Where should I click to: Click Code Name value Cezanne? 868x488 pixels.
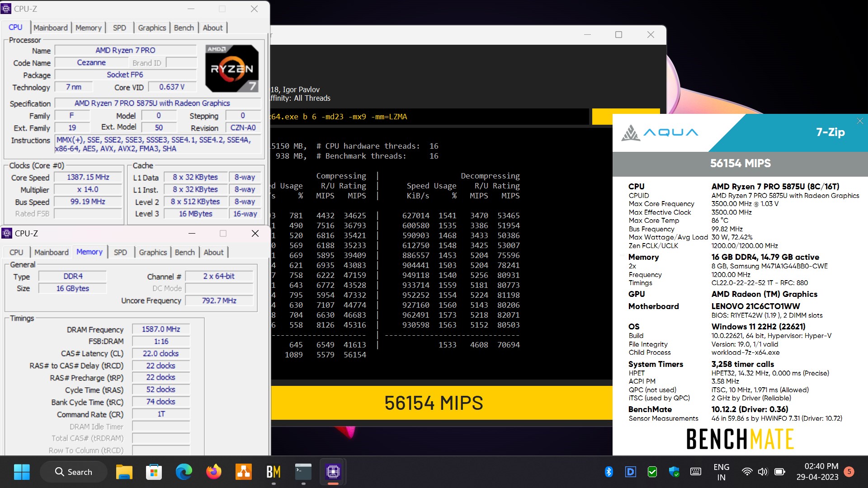[x=91, y=62]
